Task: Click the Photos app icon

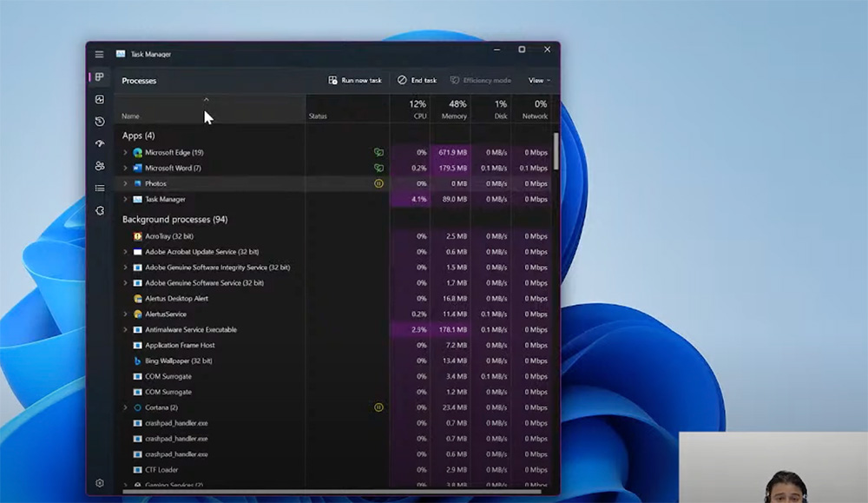Action: point(137,183)
